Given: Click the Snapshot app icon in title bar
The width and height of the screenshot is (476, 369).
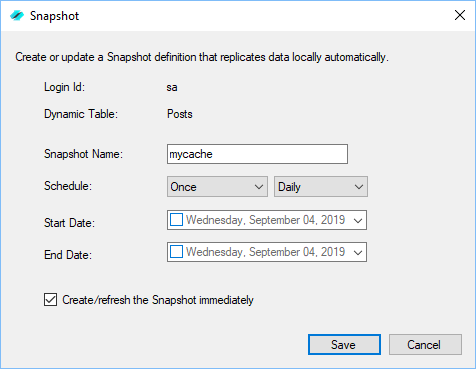Looking at the screenshot, I should 17,16.
